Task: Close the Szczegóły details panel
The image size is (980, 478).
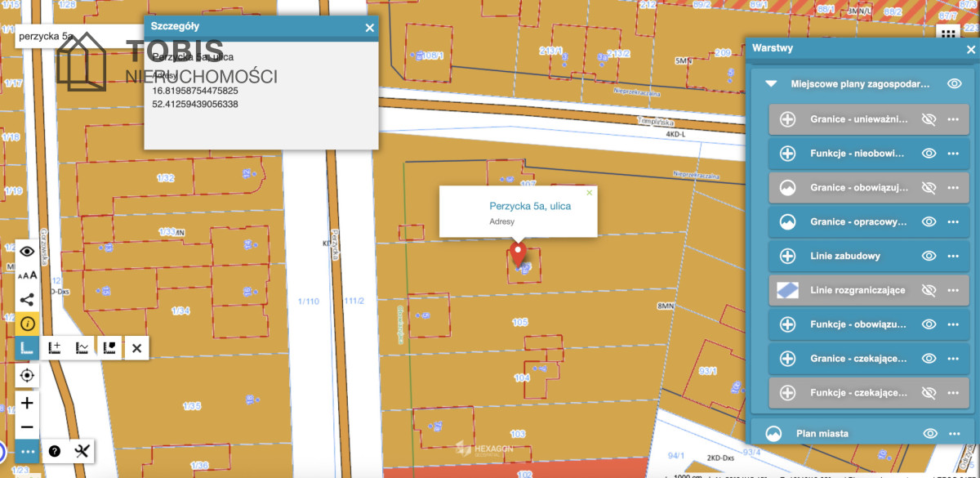Action: click(x=370, y=28)
